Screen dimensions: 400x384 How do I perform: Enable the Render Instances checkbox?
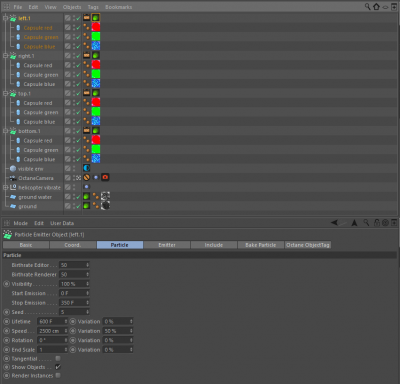pos(58,375)
